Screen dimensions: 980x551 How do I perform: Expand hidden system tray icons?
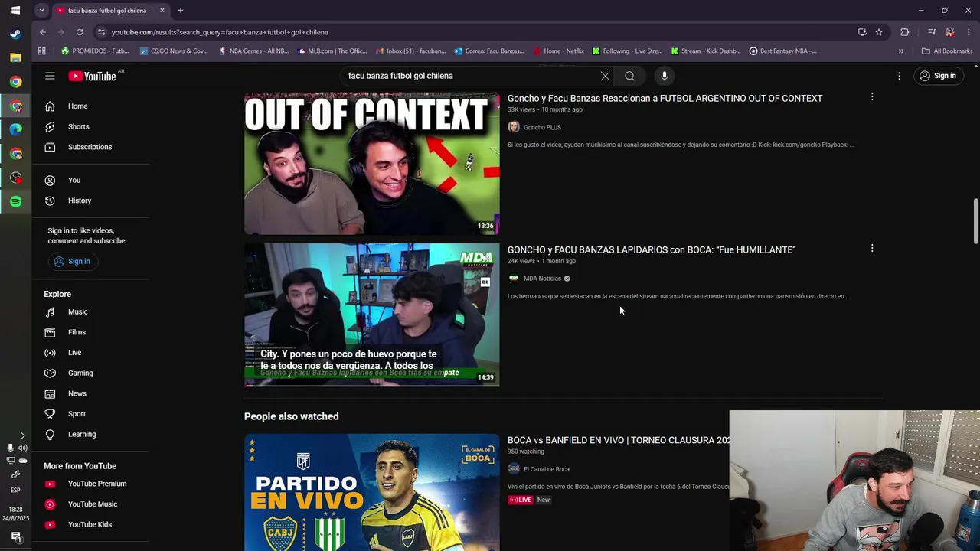[x=22, y=435]
